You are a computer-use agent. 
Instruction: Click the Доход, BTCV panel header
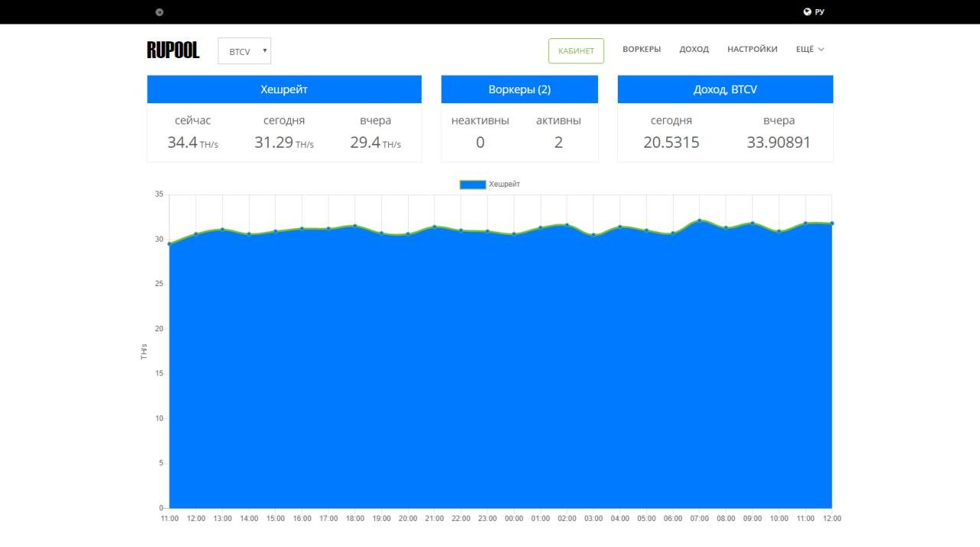point(725,90)
